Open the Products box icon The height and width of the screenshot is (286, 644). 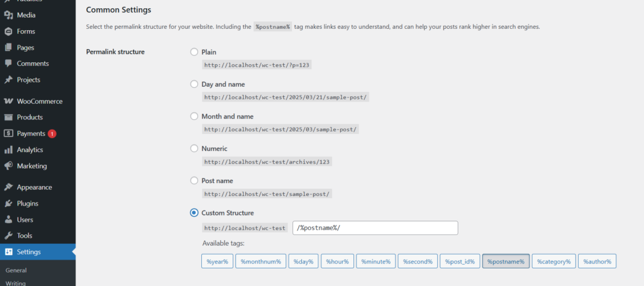[x=8, y=118]
